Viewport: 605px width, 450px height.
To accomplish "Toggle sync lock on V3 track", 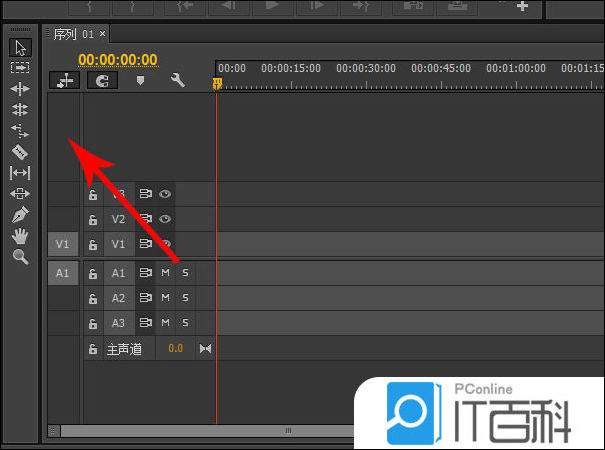I will [x=145, y=194].
